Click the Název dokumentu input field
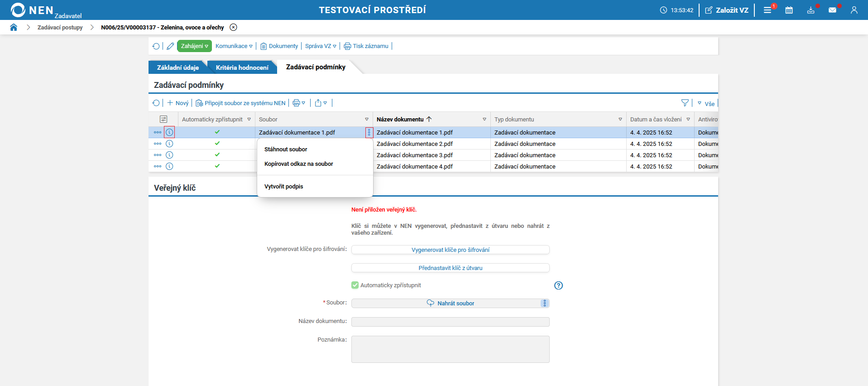The image size is (868, 386). [450, 322]
